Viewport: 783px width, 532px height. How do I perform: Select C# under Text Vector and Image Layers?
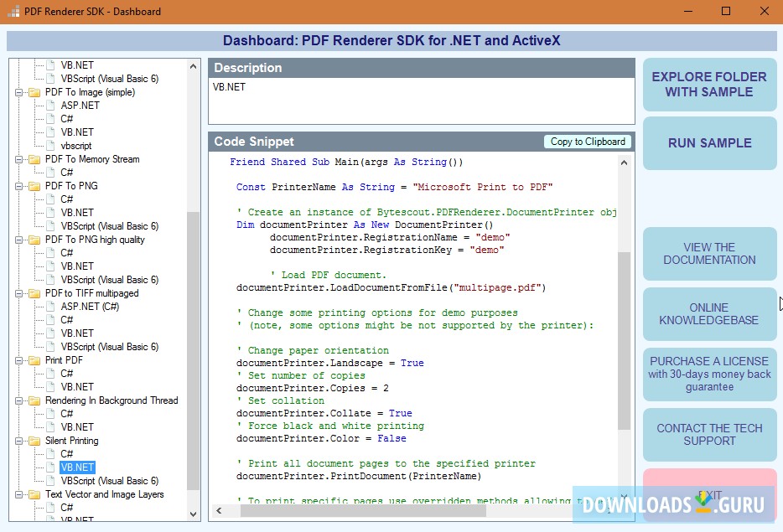67,508
